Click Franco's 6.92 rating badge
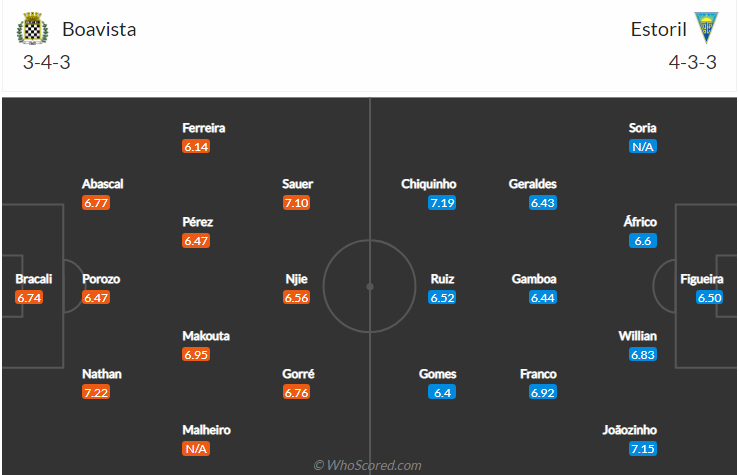This screenshot has width=739, height=475. point(542,392)
